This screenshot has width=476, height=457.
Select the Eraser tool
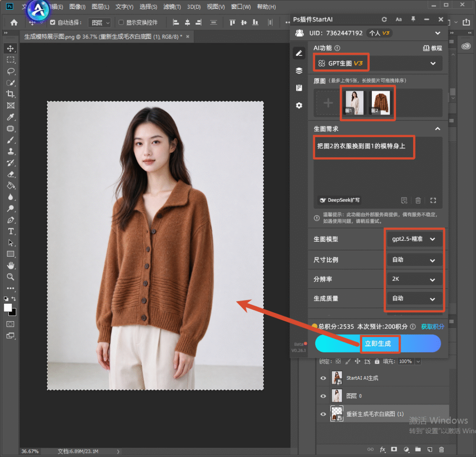pyautogui.click(x=11, y=174)
